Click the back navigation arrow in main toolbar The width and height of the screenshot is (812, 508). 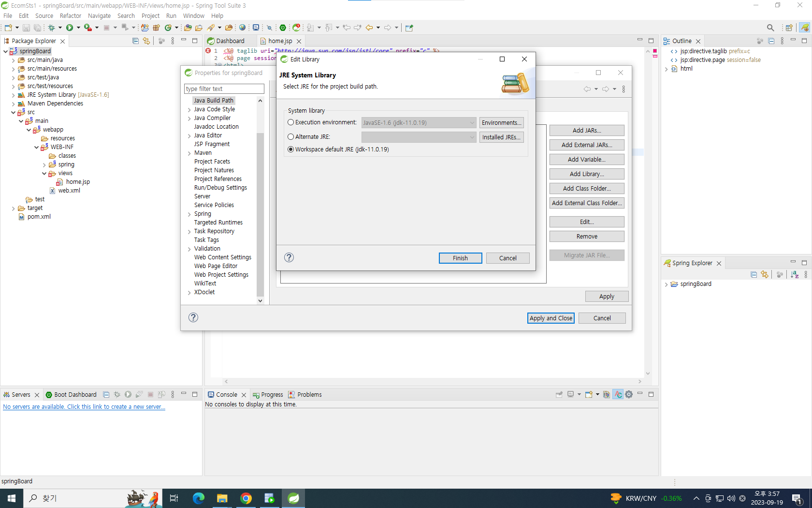pyautogui.click(x=369, y=28)
